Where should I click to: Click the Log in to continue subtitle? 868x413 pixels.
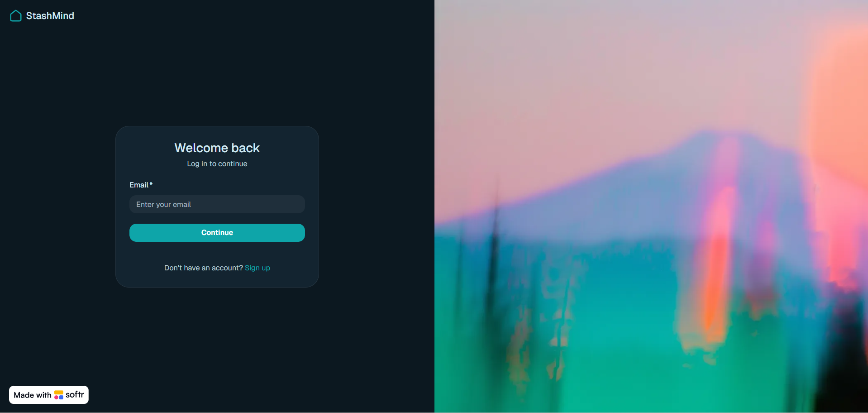(217, 164)
